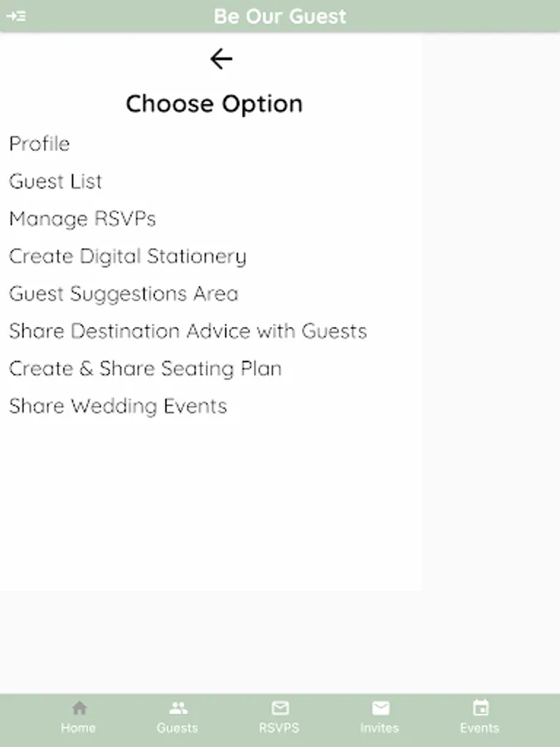Click the Be Our Guest title

280,16
